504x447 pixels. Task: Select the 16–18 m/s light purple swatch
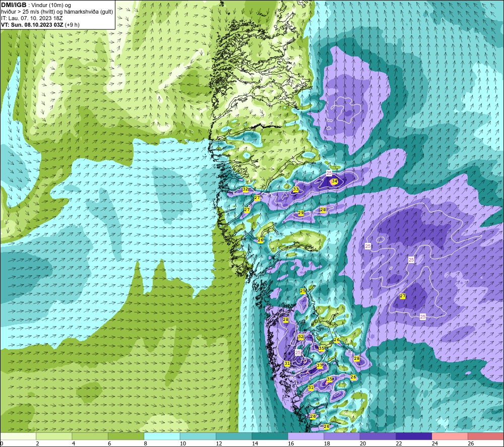tap(306, 436)
